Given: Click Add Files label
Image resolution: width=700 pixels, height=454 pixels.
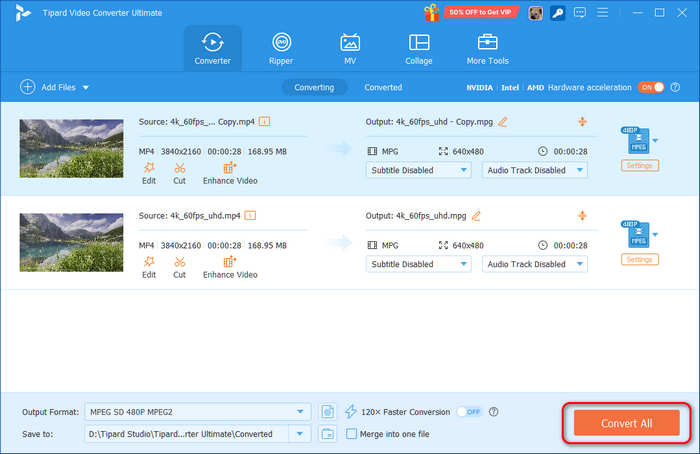Looking at the screenshot, I should pyautogui.click(x=58, y=87).
